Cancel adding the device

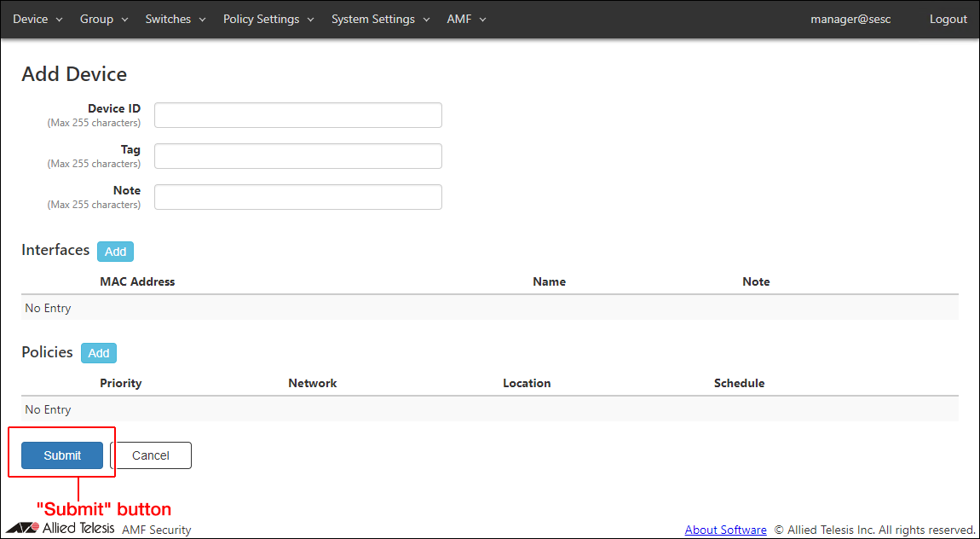151,455
